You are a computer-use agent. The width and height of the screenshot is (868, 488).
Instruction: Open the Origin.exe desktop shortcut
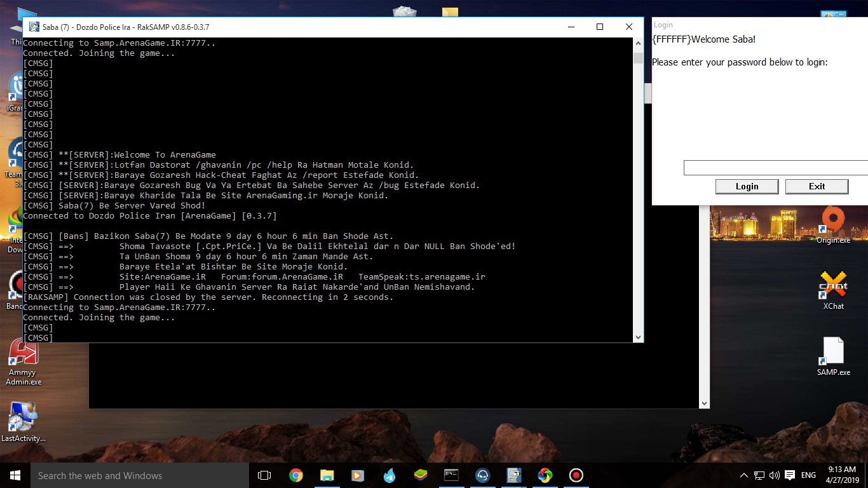coord(833,226)
